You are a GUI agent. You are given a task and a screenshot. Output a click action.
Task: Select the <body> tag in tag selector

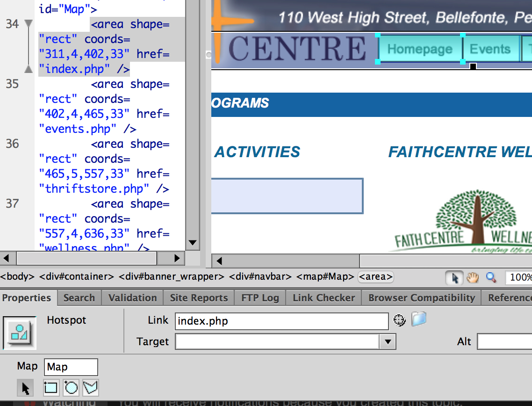click(x=17, y=276)
